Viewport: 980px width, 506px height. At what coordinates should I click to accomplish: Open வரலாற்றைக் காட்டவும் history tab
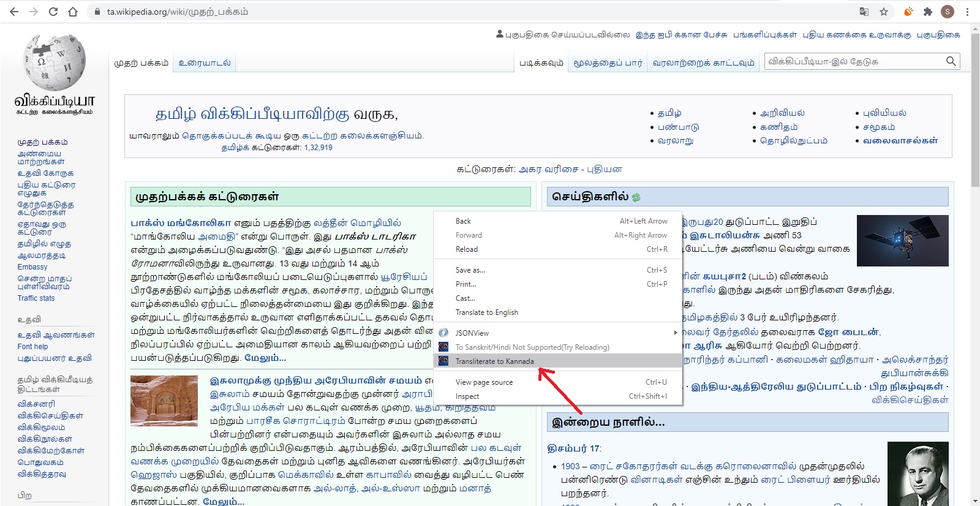click(x=703, y=62)
